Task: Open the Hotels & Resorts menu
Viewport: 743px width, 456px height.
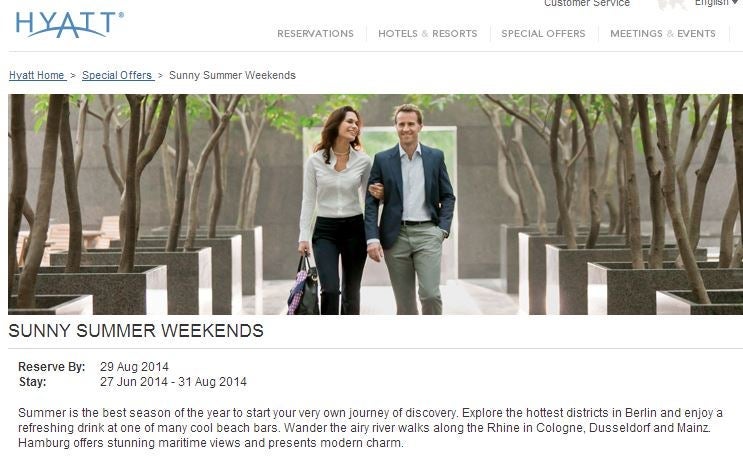Action: coord(427,34)
